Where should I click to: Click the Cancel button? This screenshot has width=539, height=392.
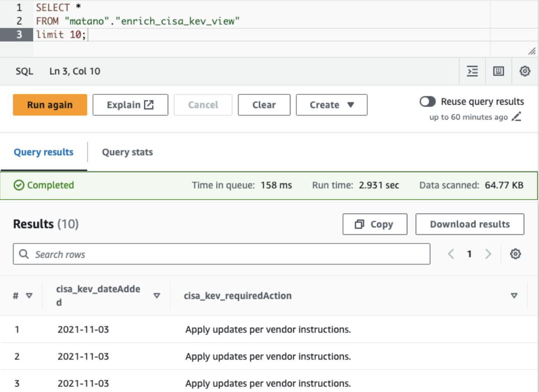203,105
